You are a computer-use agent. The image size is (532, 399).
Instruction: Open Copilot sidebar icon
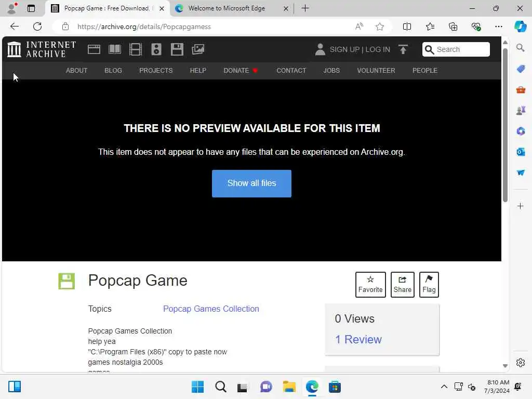(520, 26)
